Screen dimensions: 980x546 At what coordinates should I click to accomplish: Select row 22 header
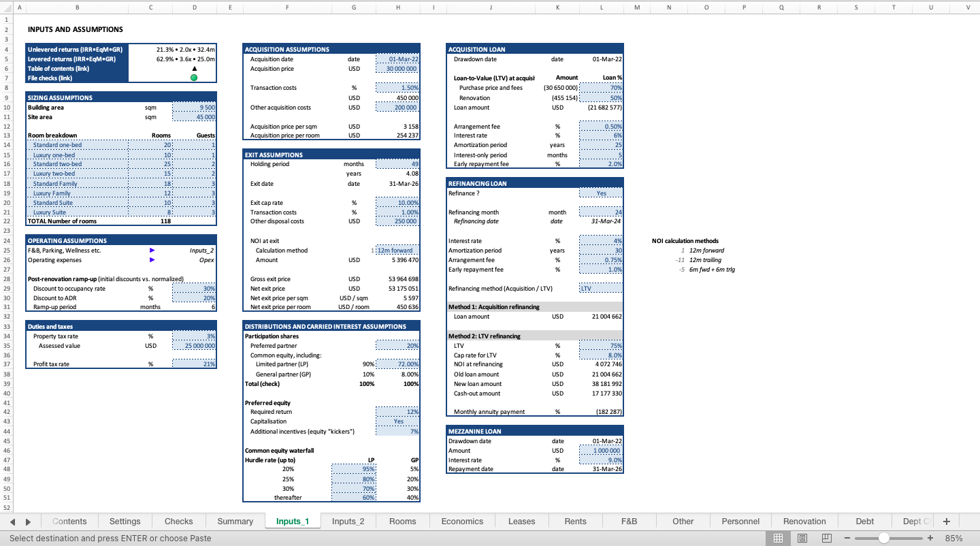click(x=6, y=221)
